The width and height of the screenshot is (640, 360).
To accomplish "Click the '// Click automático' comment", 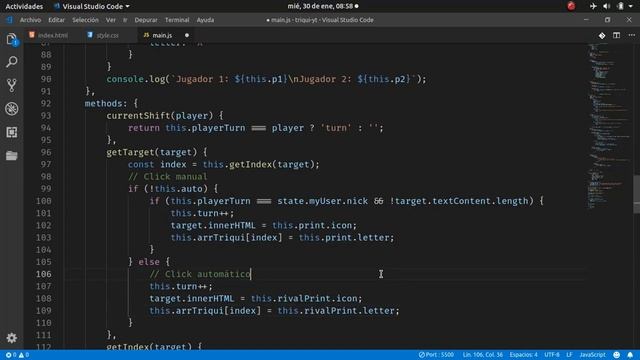I will [200, 274].
